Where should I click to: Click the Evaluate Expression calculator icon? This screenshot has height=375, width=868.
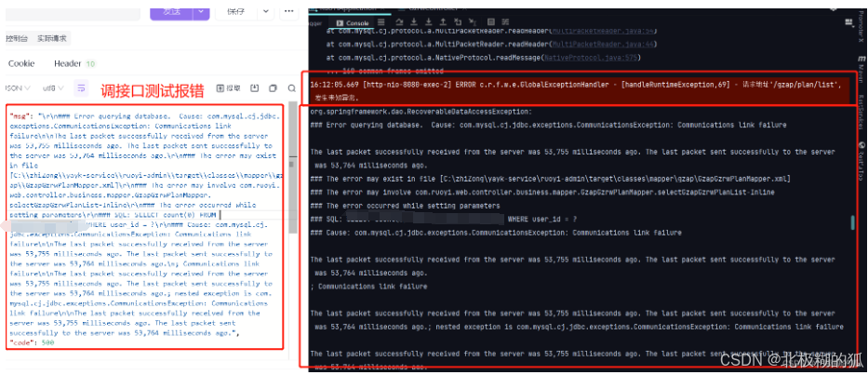pos(491,22)
